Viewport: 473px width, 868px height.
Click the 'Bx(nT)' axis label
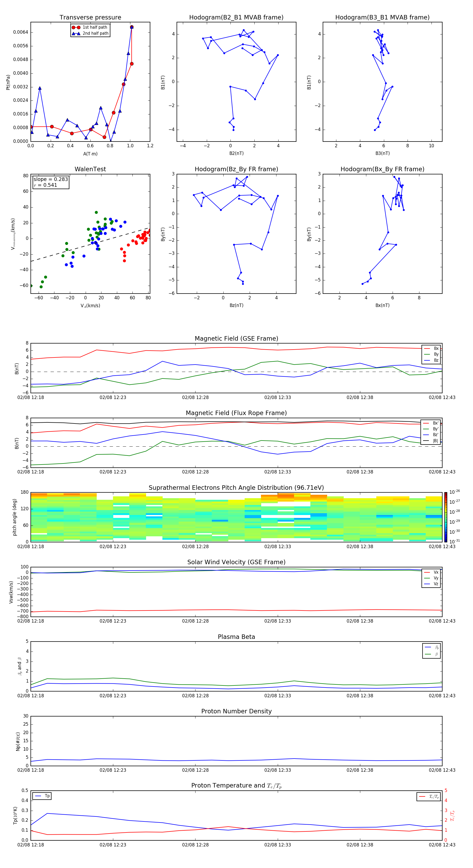pyautogui.click(x=382, y=305)
